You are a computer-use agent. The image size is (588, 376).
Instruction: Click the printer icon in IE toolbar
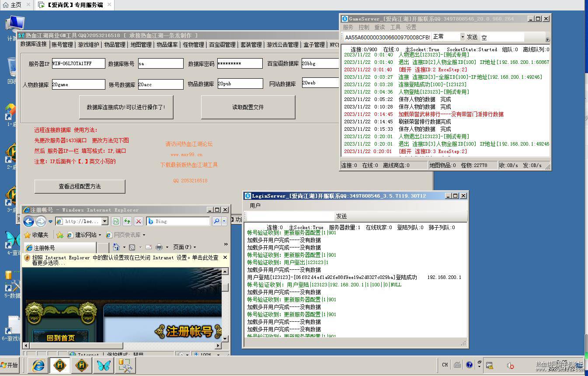click(159, 247)
